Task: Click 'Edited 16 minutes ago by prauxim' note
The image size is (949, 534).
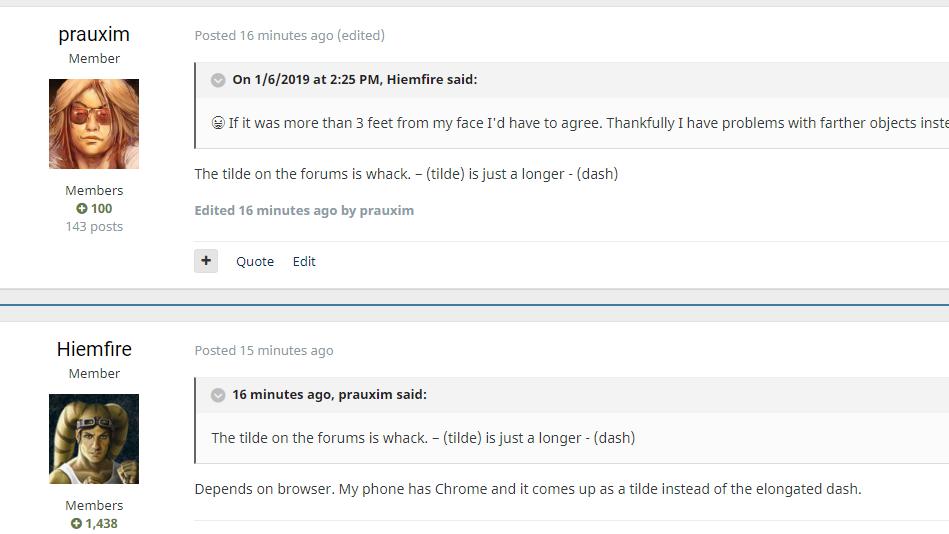Action: click(x=304, y=210)
